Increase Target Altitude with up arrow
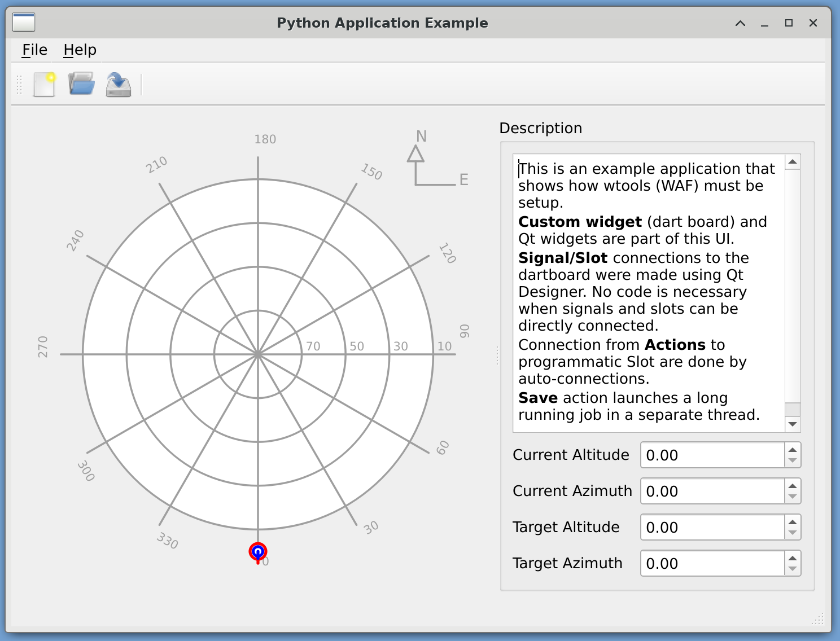840x641 pixels. coord(793,522)
